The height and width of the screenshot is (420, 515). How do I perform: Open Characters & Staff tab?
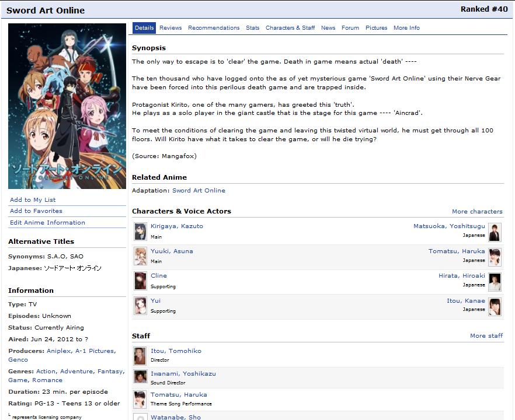coord(290,28)
